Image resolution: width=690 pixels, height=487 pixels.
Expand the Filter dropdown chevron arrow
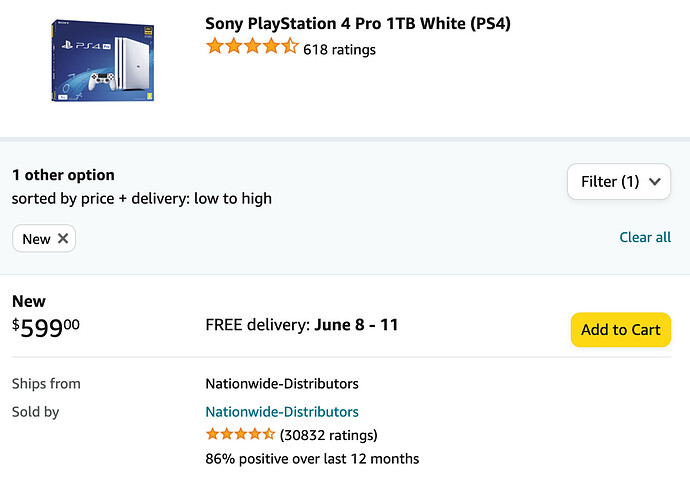655,182
